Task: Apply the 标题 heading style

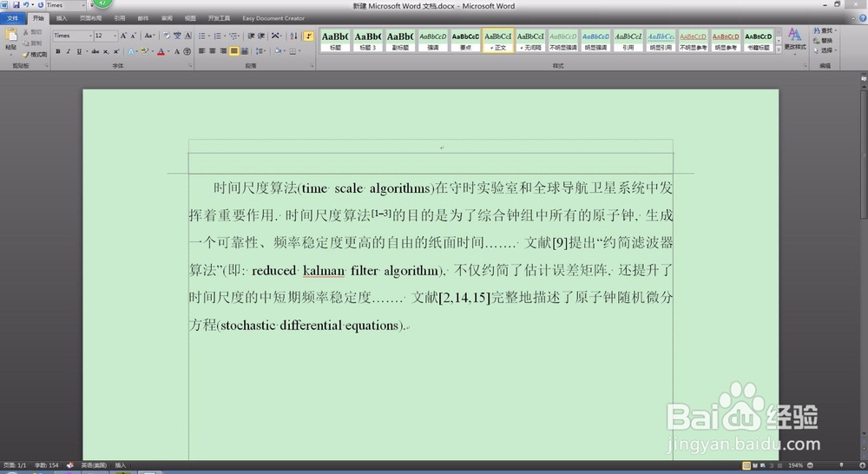Action: 335,41
